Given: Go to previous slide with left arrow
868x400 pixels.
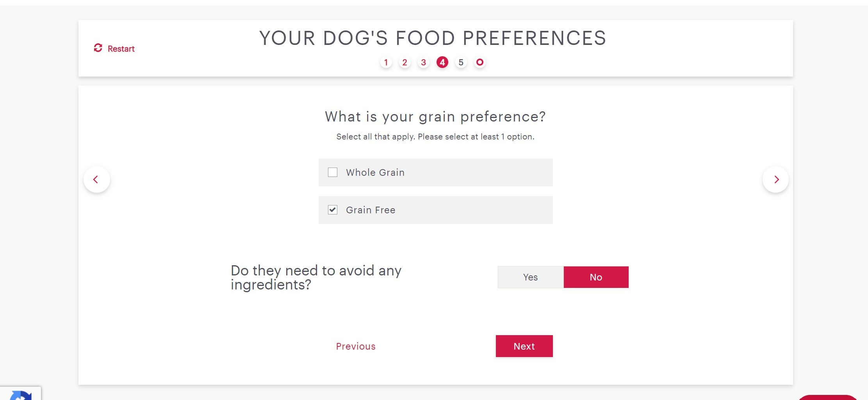Looking at the screenshot, I should coord(96,179).
